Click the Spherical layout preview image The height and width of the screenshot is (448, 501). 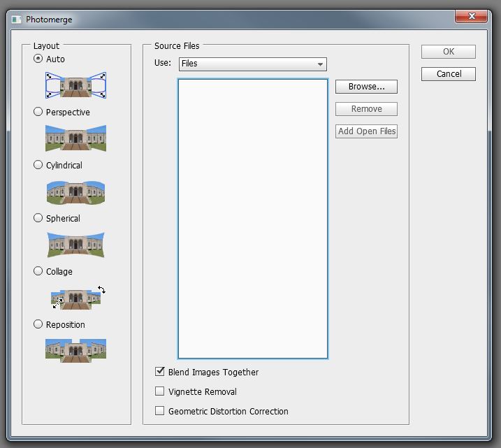coord(75,245)
